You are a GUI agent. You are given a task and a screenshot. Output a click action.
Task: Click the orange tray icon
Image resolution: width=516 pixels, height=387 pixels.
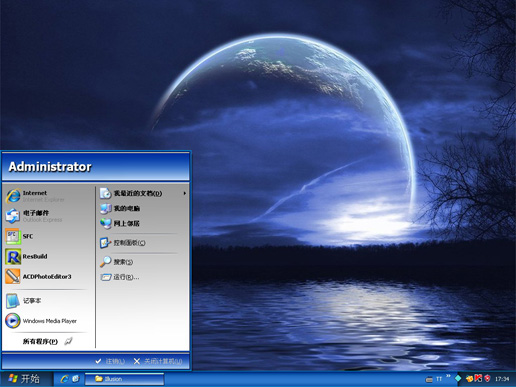[x=469, y=378]
